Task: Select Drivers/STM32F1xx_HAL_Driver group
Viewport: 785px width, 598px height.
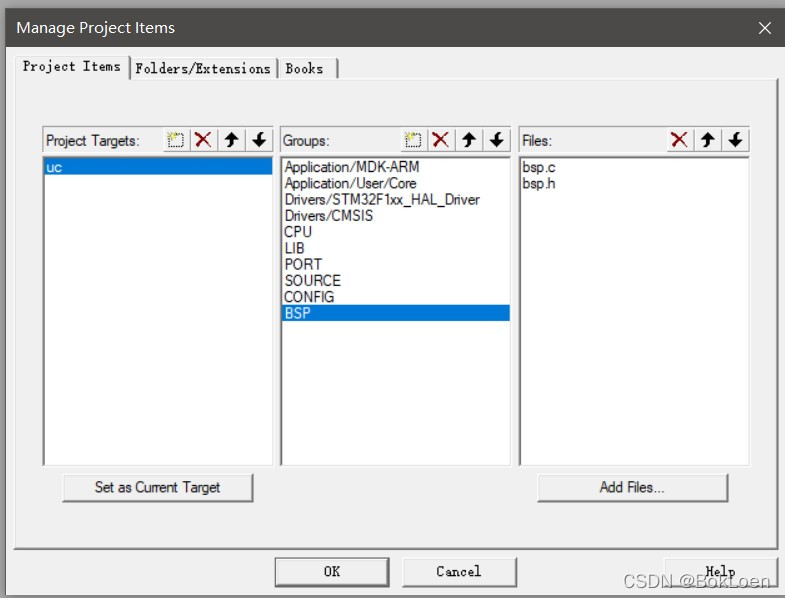Action: click(x=396, y=199)
